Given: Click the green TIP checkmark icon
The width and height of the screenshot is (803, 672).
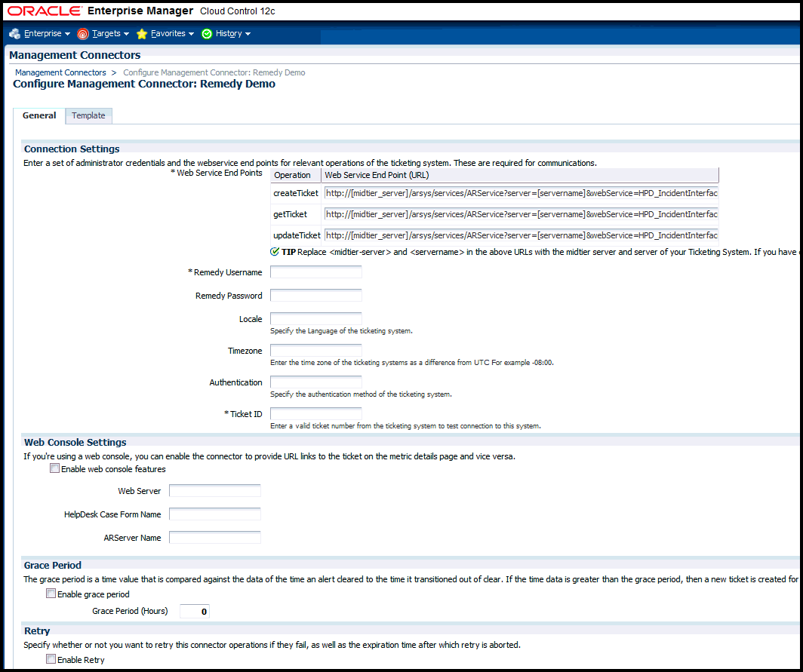Looking at the screenshot, I should [x=274, y=251].
